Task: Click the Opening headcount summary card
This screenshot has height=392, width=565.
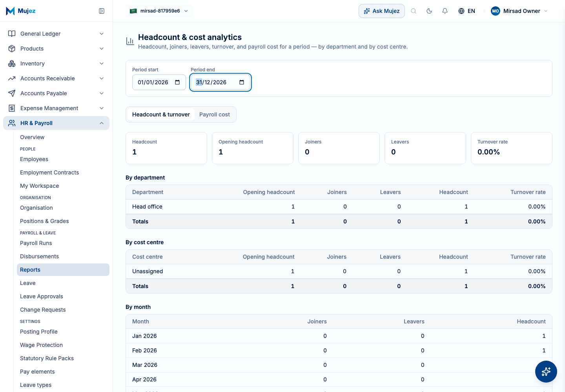Action: coord(253,148)
